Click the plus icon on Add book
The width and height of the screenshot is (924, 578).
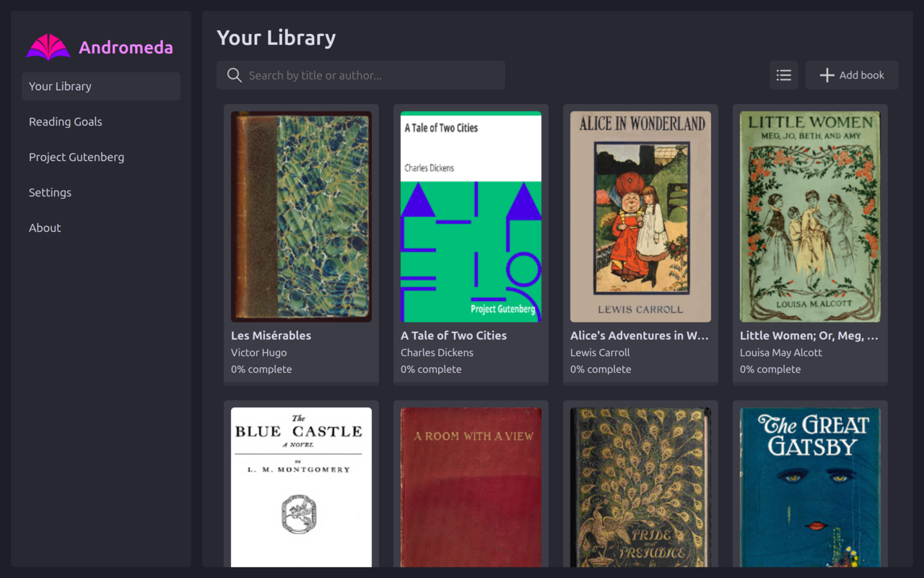827,74
